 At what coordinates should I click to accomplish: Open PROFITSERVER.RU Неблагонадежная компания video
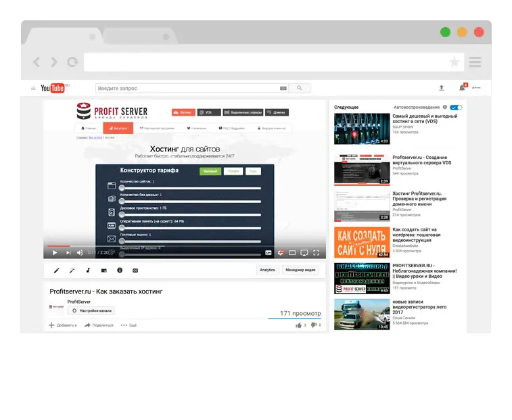pos(425,271)
